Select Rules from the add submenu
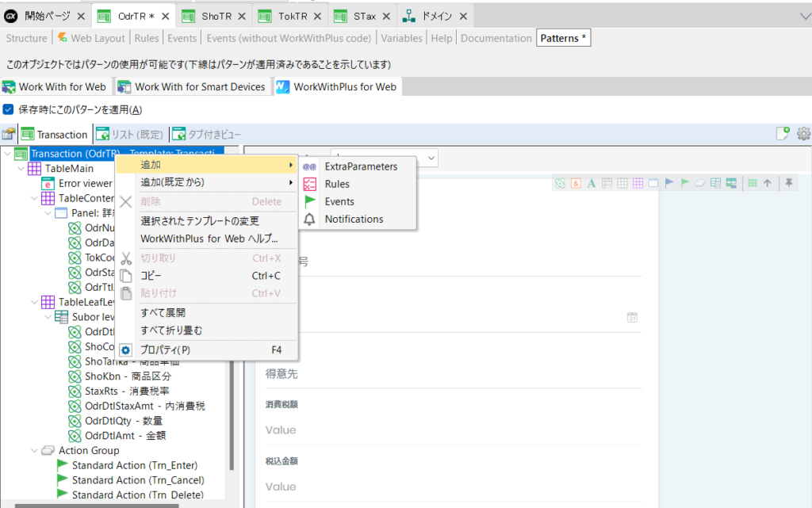The image size is (812, 508). pyautogui.click(x=337, y=184)
